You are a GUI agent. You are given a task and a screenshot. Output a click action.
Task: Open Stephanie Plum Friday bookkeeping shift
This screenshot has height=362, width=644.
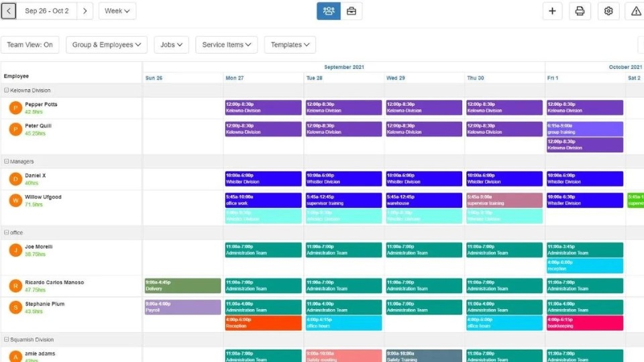pyautogui.click(x=585, y=322)
